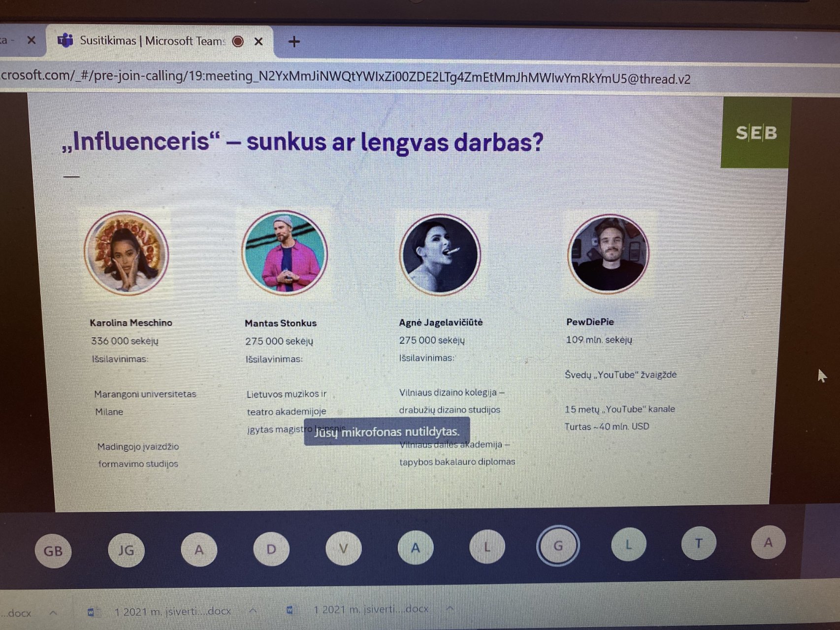This screenshot has width=840, height=630.
Task: Click the red recording indicator on the Teams tab
Action: [238, 41]
